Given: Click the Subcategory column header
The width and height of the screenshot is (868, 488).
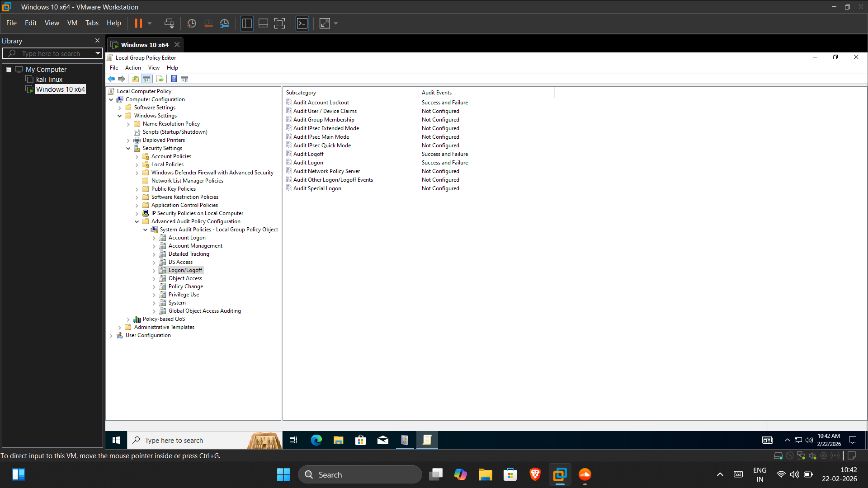Looking at the screenshot, I should (x=351, y=93).
